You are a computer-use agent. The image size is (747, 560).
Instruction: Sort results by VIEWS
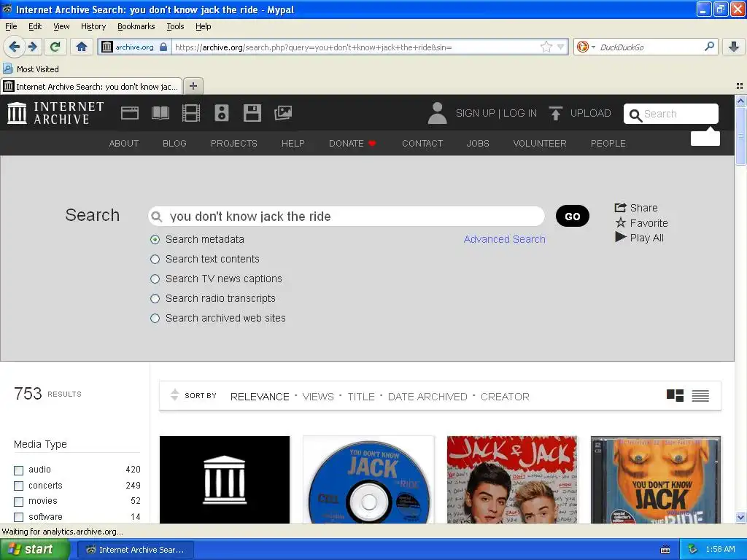pos(318,397)
